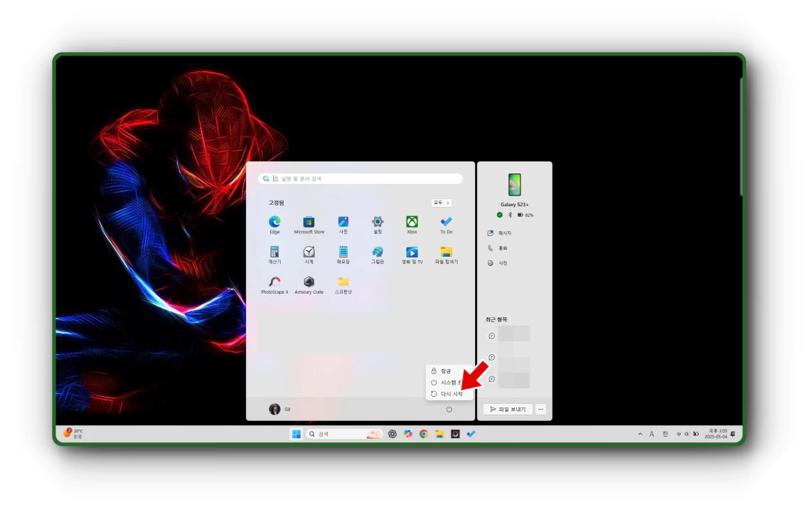
Task: Open 영화 및 TV app
Action: (x=412, y=255)
